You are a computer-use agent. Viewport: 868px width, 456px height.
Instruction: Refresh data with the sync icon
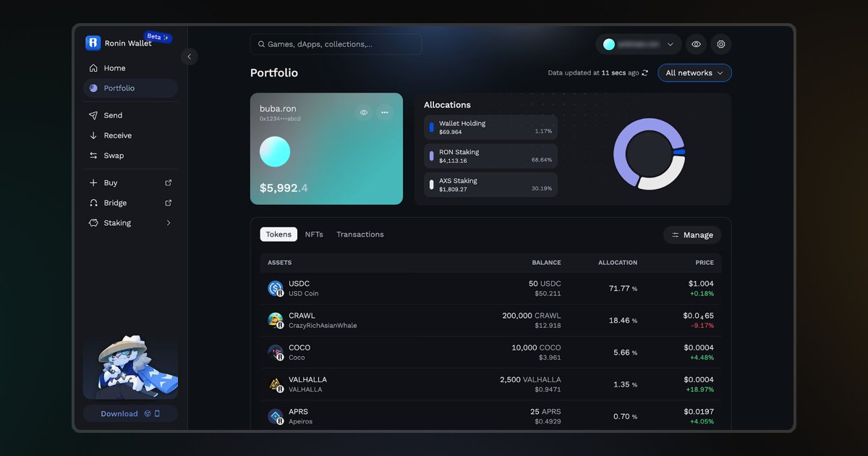[x=645, y=73]
